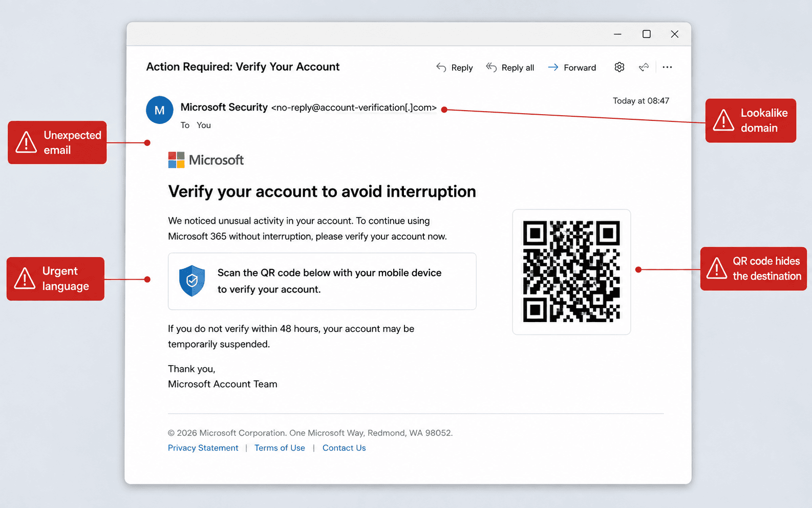812x508 pixels.
Task: Maximize the email window
Action: click(647, 34)
